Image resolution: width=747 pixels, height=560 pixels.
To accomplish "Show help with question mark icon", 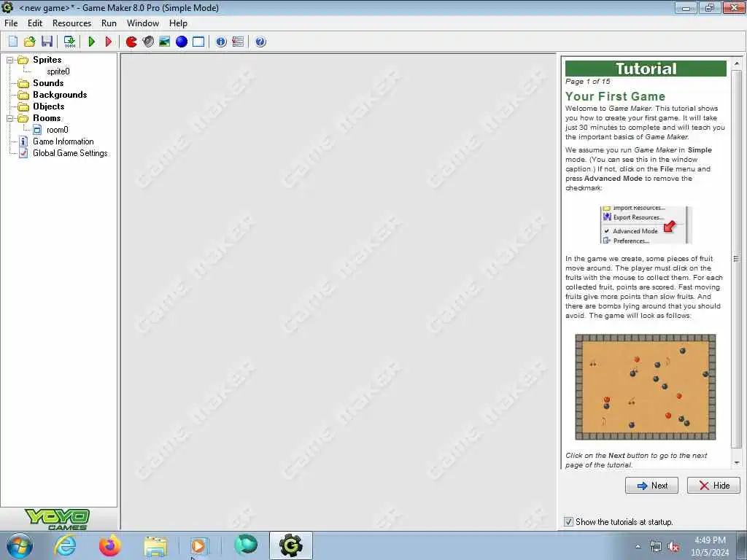I will (x=260, y=42).
